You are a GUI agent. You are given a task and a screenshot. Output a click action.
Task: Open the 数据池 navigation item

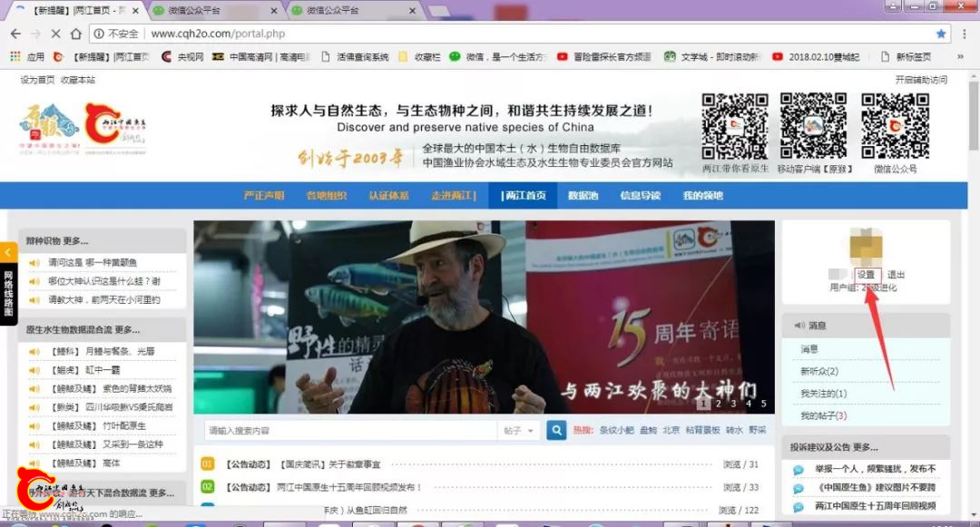583,195
